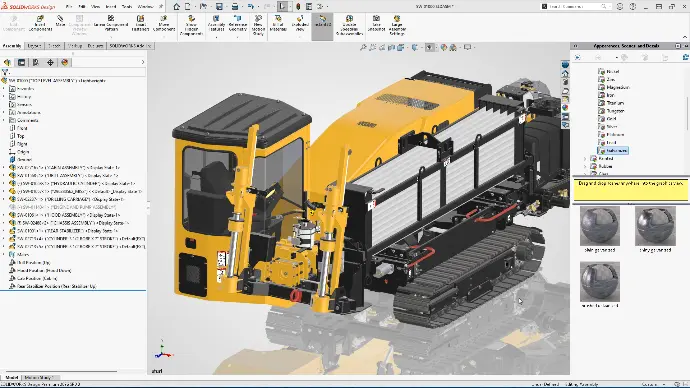Click the Home icon in quick toolbar
The image size is (690, 388).
[176, 7]
